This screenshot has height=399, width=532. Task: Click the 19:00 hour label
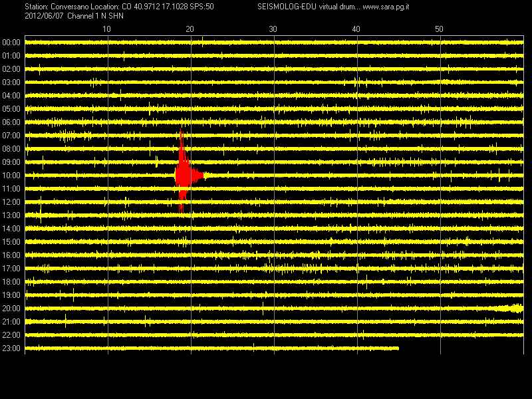pos(11,295)
